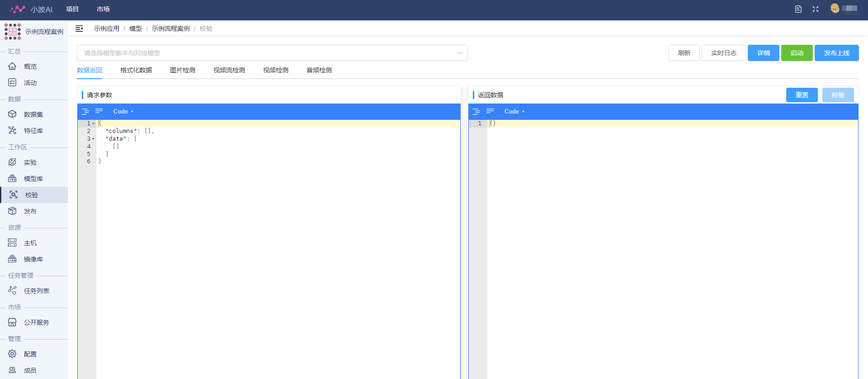The height and width of the screenshot is (379, 868).
Task: Open 主机 server icon in sidebar
Action: pos(12,243)
